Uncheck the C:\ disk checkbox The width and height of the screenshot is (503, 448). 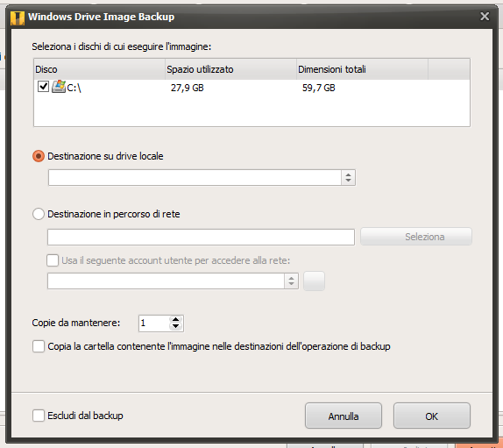point(43,86)
